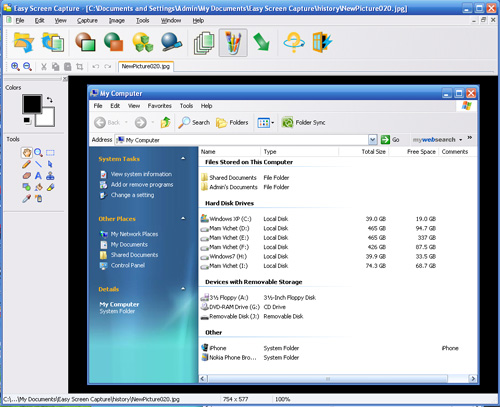The width and height of the screenshot is (500, 407).
Task: Click the swap colors curved arrow
Action: [x=50, y=99]
